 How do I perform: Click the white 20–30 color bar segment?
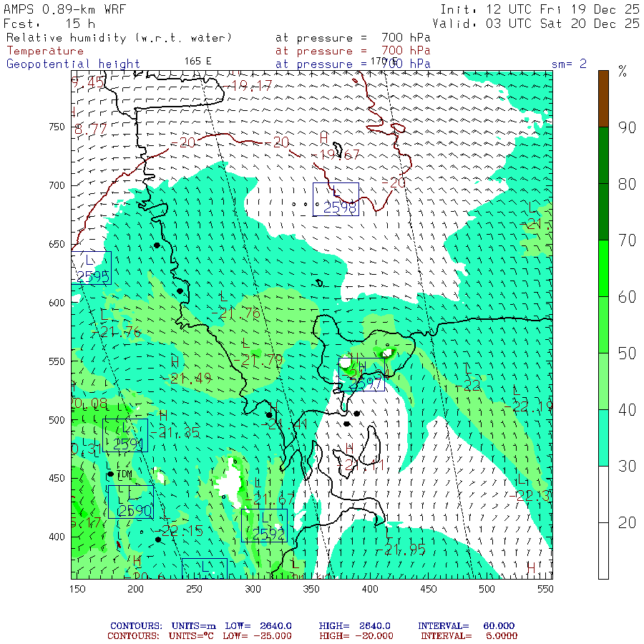(x=603, y=494)
